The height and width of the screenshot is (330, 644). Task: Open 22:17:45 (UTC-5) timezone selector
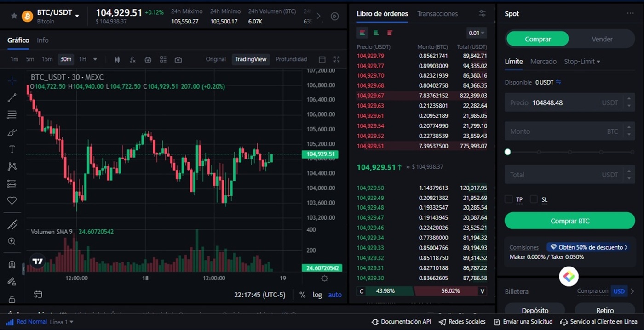260,295
